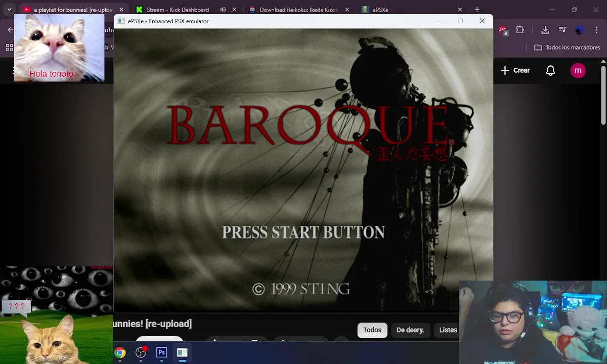Close the Kick Dashboard tab
The image size is (607, 364).
click(x=234, y=10)
